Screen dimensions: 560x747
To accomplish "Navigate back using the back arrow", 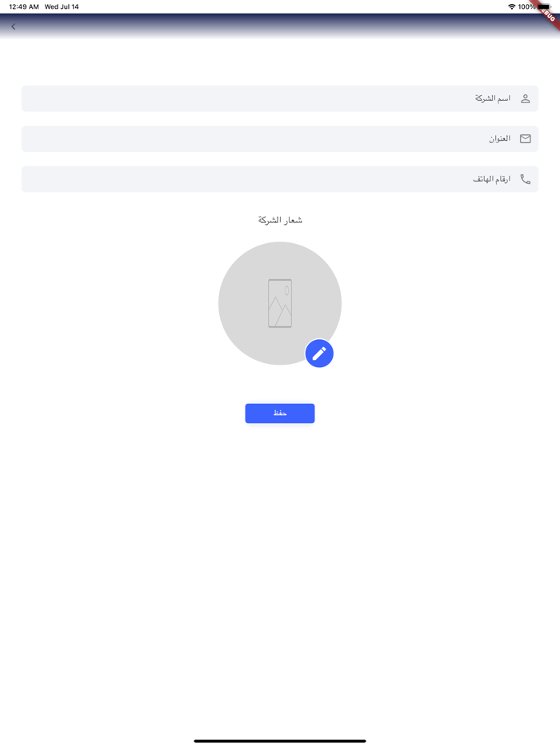I will (x=14, y=26).
